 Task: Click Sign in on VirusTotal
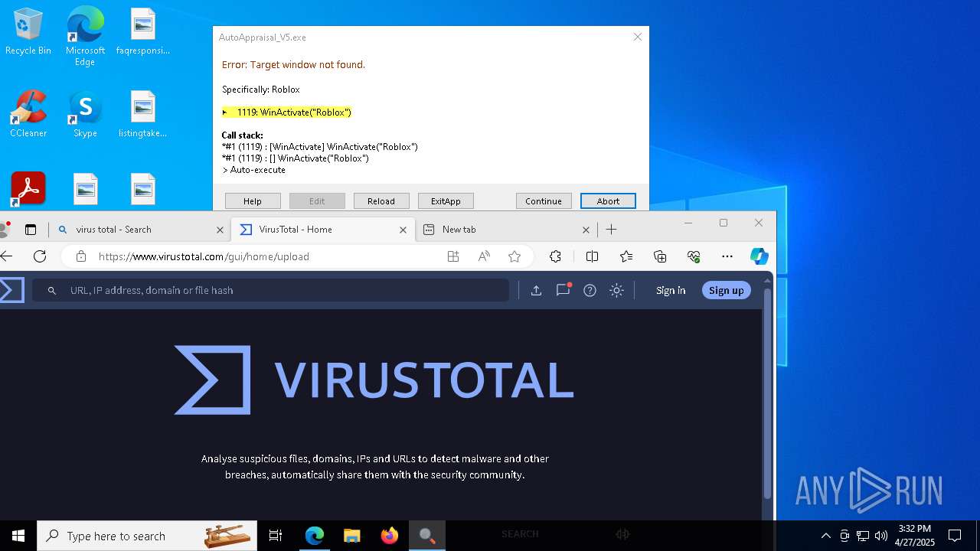click(x=671, y=290)
